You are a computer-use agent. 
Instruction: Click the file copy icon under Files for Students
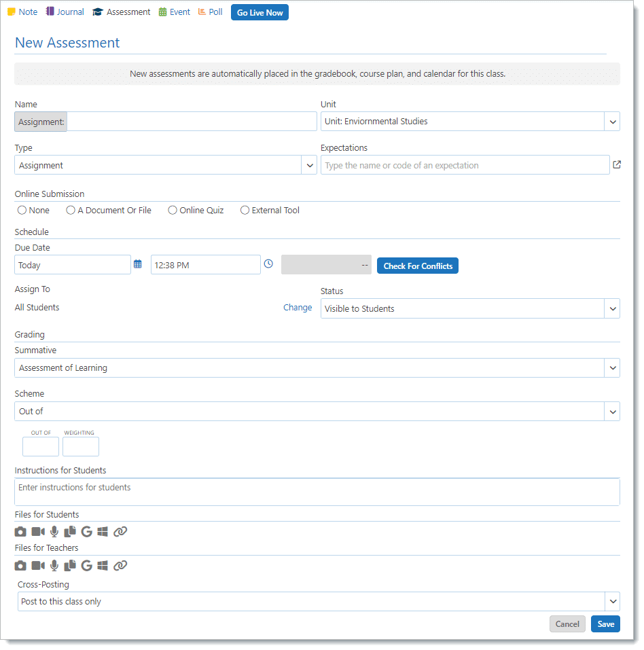(70, 532)
